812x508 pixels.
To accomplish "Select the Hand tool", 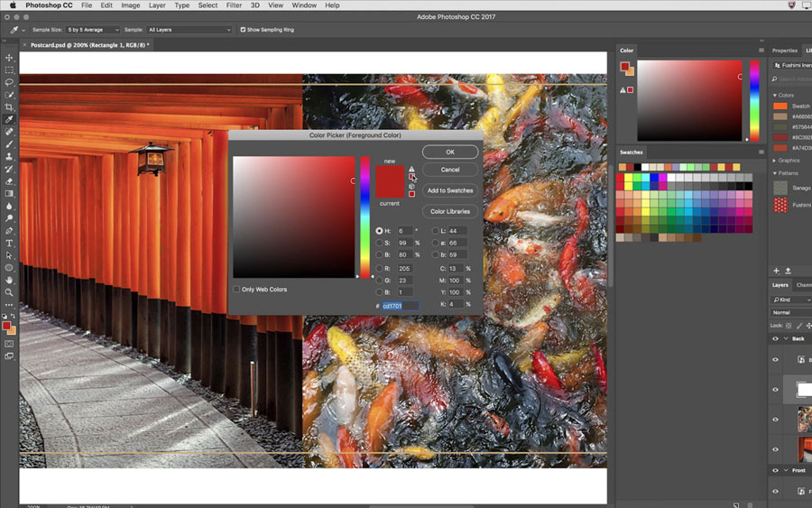I will pyautogui.click(x=9, y=280).
